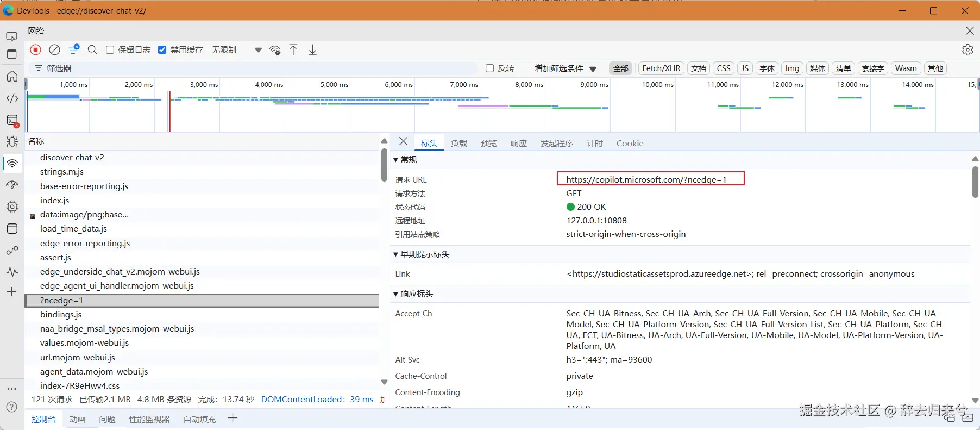Toggle the sidebar dock icon under device emulation

tap(11, 54)
